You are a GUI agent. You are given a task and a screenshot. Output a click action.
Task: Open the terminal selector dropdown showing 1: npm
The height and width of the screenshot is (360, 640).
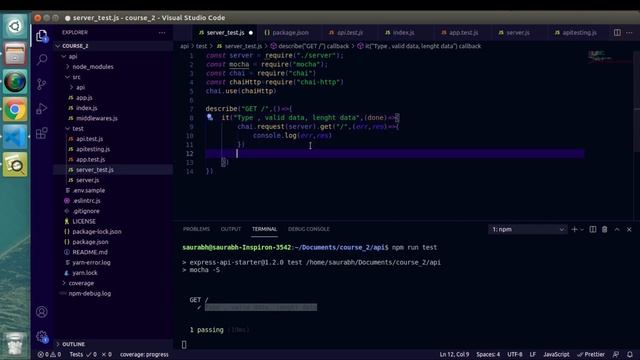(527, 229)
